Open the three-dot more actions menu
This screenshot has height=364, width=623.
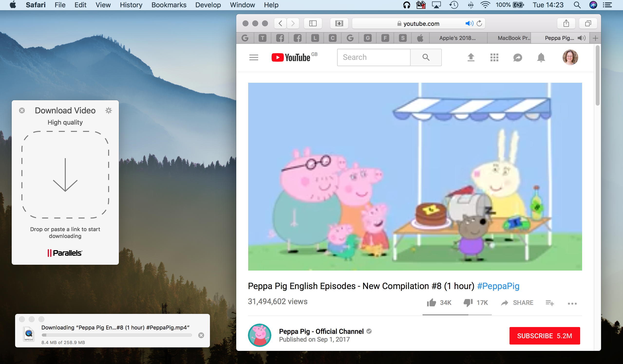coord(572,303)
